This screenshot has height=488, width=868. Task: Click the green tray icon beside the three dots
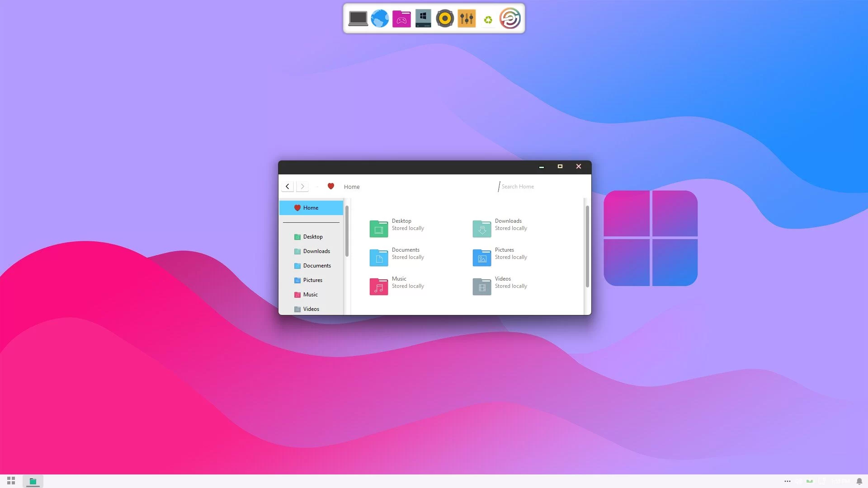(810, 481)
